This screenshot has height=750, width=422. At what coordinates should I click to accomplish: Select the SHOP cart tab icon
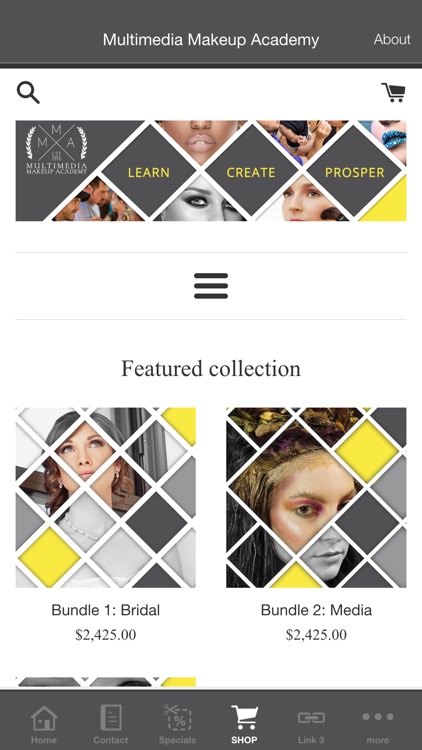tap(244, 718)
